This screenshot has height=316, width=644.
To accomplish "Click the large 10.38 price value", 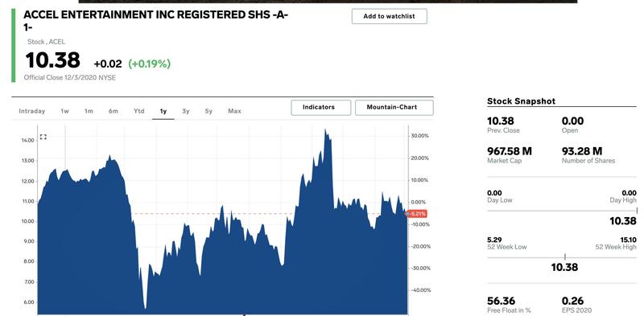I will coord(52,60).
